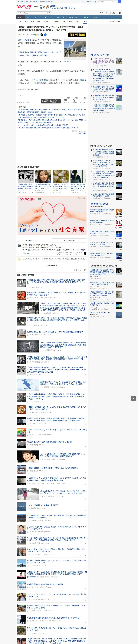Viewport: 138px width, 644px height.
Task: Click the ログイン link
Action: coord(42,8)
